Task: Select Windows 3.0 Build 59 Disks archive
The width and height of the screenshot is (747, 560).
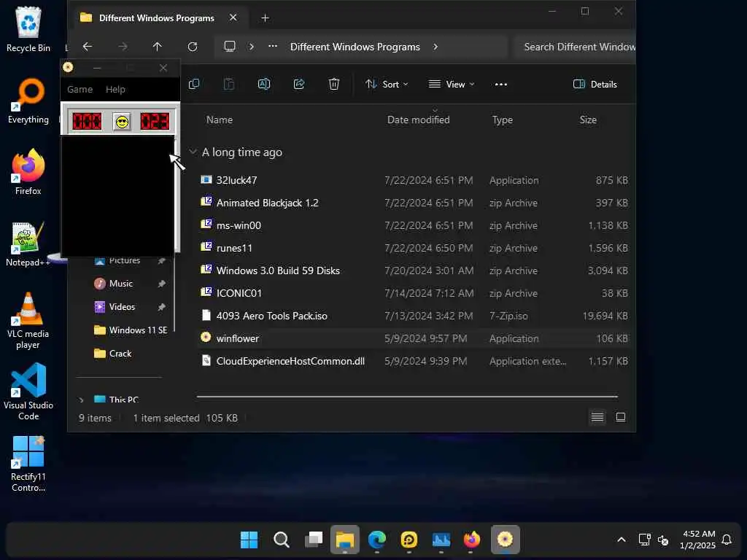Action: (x=413, y=271)
